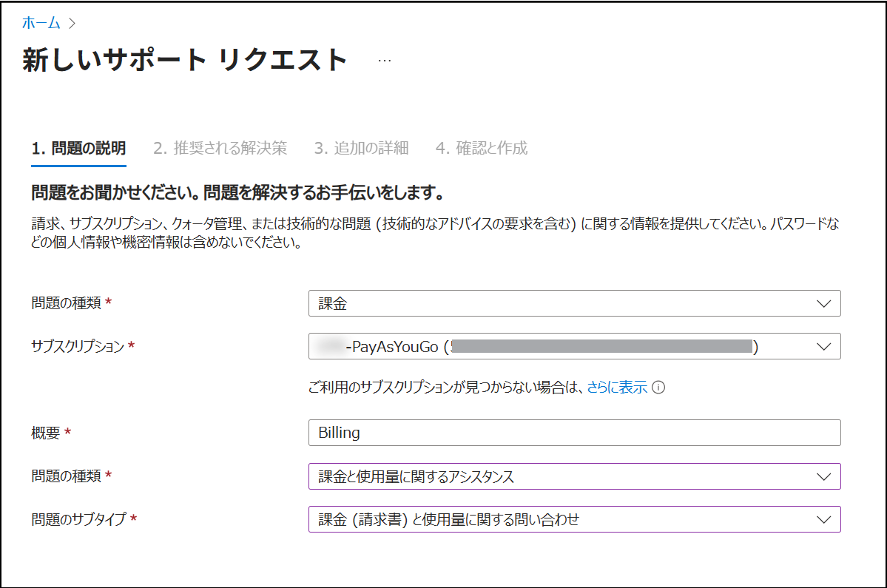Image resolution: width=887 pixels, height=588 pixels.
Task: Open the 問題のサブタイプ dropdown
Action: click(574, 519)
